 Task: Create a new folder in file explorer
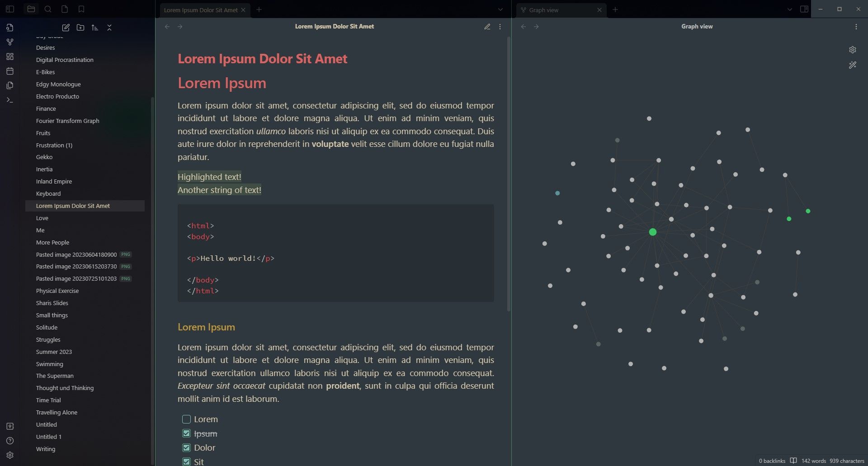(x=80, y=28)
